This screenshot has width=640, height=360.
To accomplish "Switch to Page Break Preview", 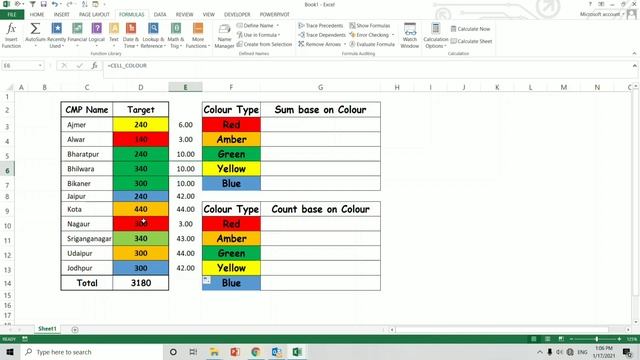I will point(561,339).
